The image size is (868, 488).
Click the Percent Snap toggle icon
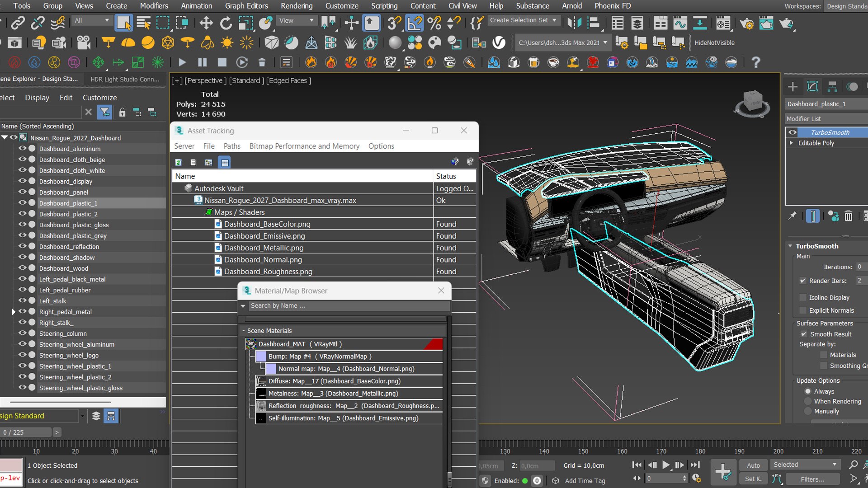tap(434, 23)
